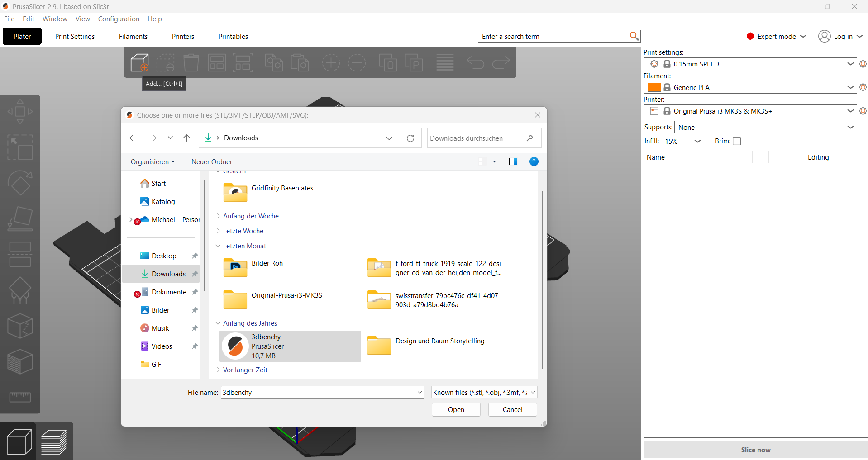Click the Add model cube icon

(139, 62)
